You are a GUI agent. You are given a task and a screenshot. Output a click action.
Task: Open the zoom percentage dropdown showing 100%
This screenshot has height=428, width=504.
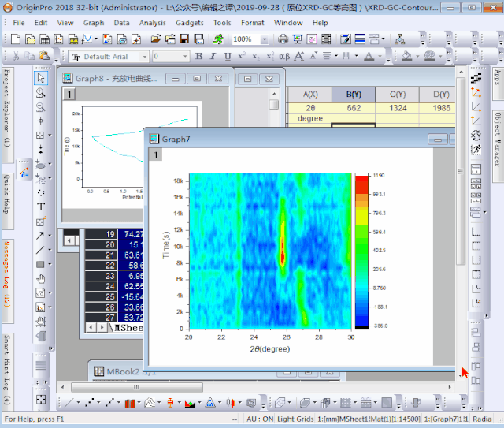(247, 39)
